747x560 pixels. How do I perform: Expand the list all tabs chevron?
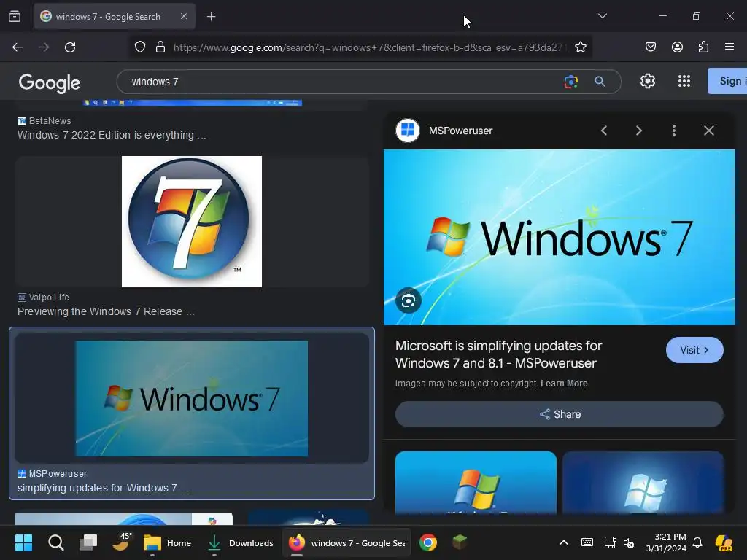click(x=602, y=16)
